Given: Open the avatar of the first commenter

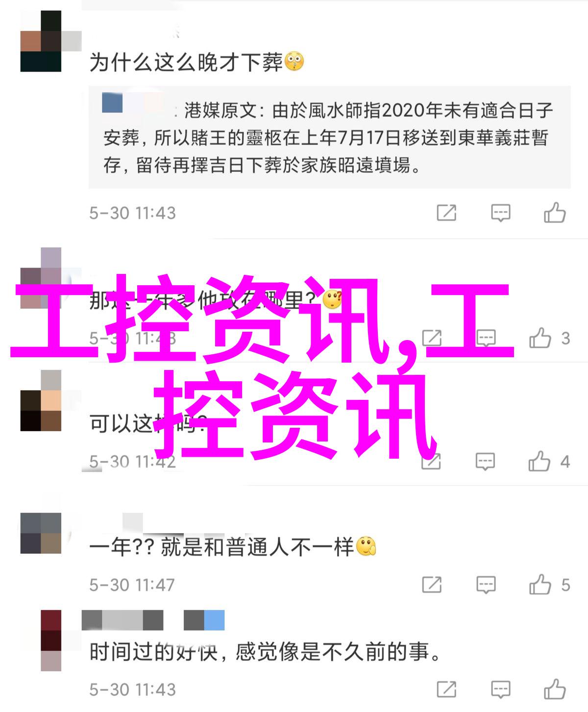Looking at the screenshot, I should 41,41.
